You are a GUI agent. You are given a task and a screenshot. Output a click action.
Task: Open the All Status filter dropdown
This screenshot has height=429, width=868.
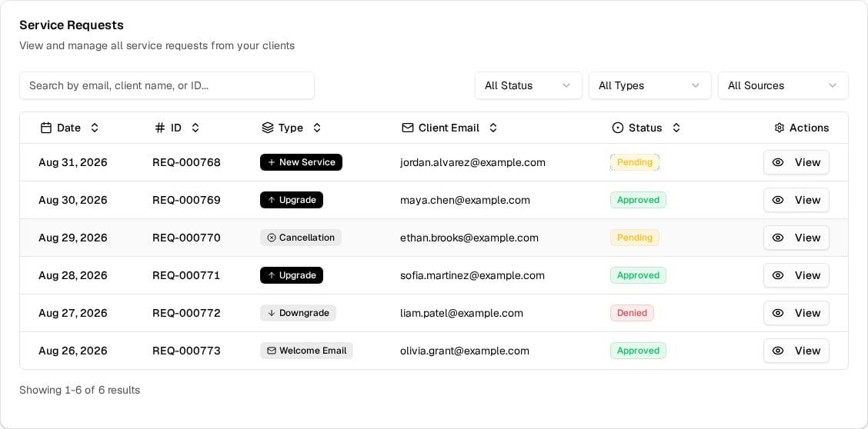coord(528,85)
